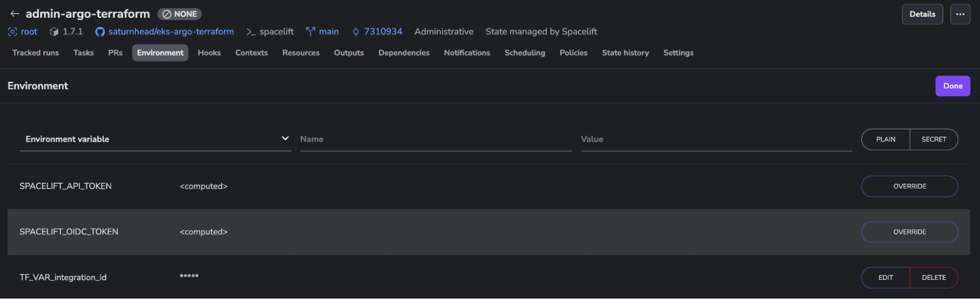The width and height of the screenshot is (980, 299).
Task: Open the Outputs tab
Action: tap(349, 53)
